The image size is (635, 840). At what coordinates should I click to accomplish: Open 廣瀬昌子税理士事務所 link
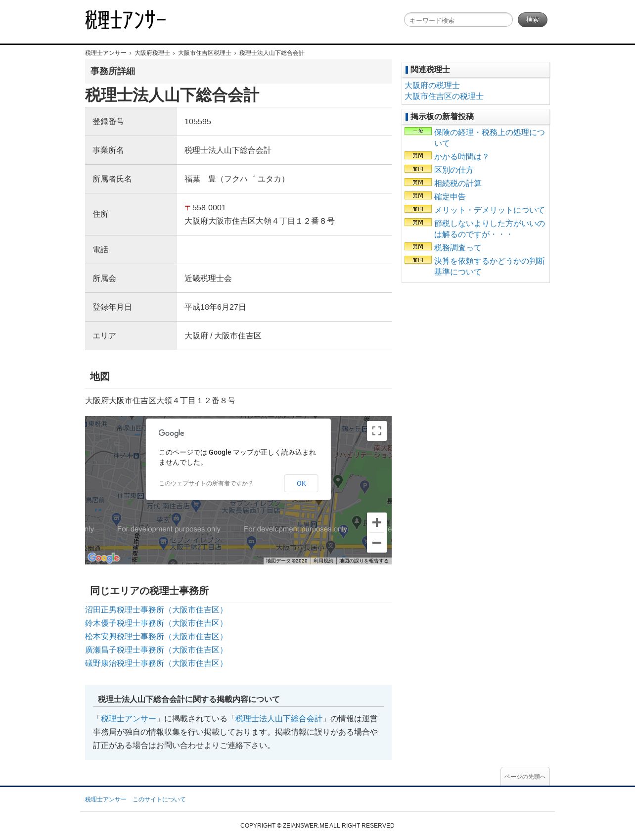tap(156, 650)
